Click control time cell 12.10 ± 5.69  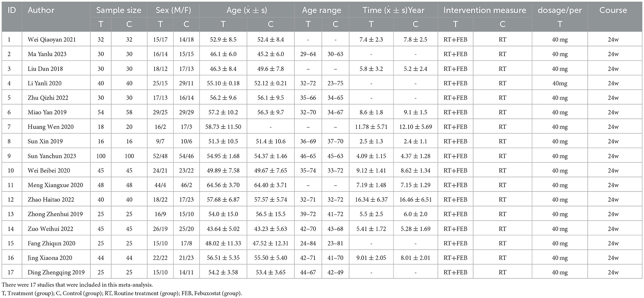tap(416, 127)
